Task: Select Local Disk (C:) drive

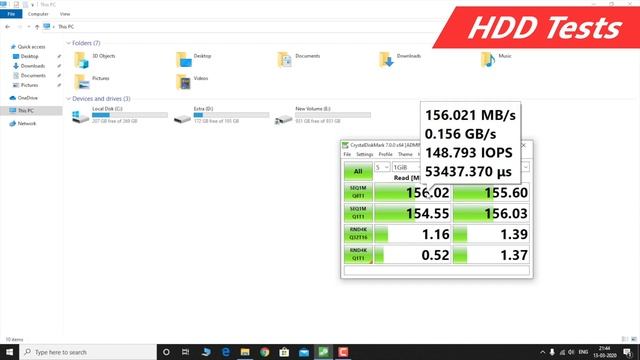Action: click(120, 115)
